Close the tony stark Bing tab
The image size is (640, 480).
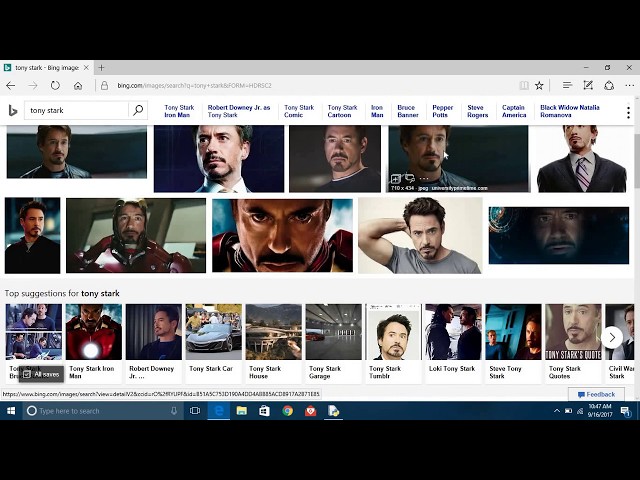pos(86,67)
